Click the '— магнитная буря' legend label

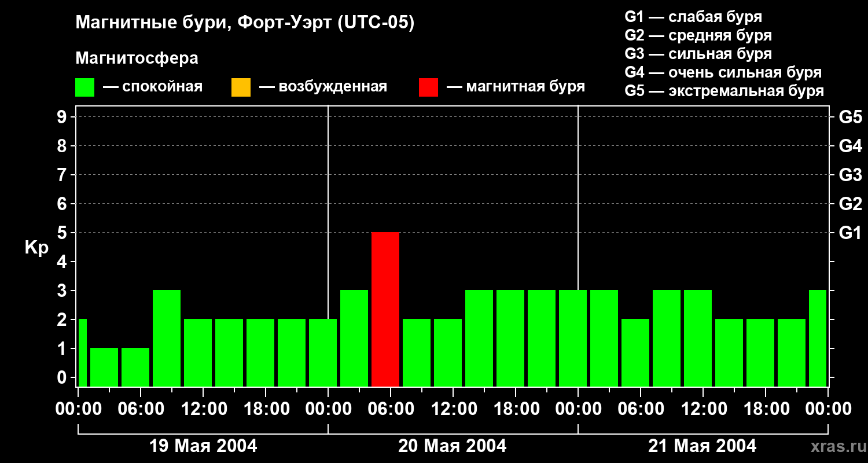pyautogui.click(x=516, y=87)
